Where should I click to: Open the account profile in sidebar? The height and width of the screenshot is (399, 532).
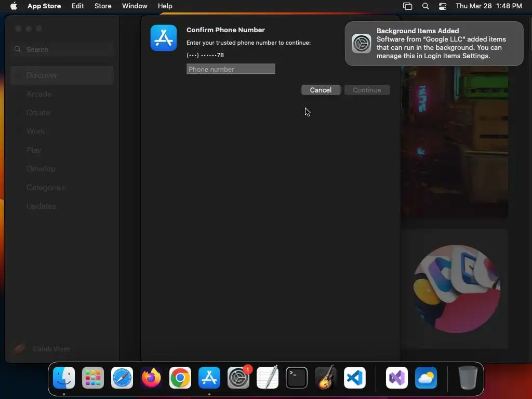pos(42,349)
